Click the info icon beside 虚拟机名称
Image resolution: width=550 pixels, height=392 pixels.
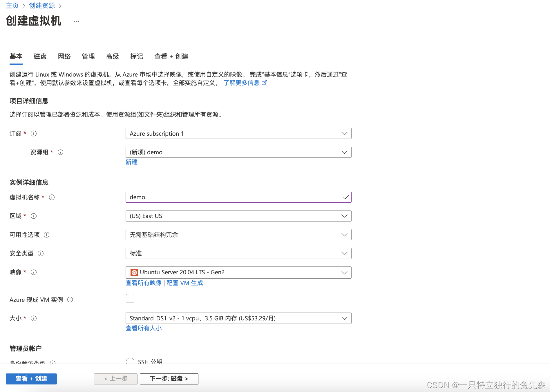click(52, 197)
